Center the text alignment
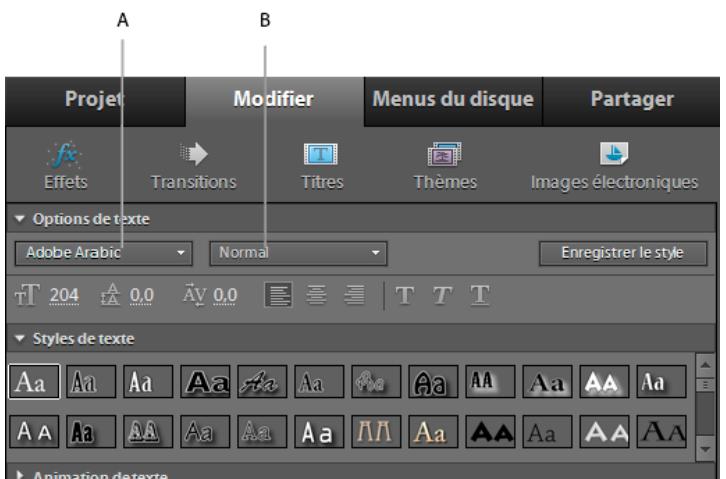Image resolution: width=726 pixels, height=479 pixels. coord(316,295)
